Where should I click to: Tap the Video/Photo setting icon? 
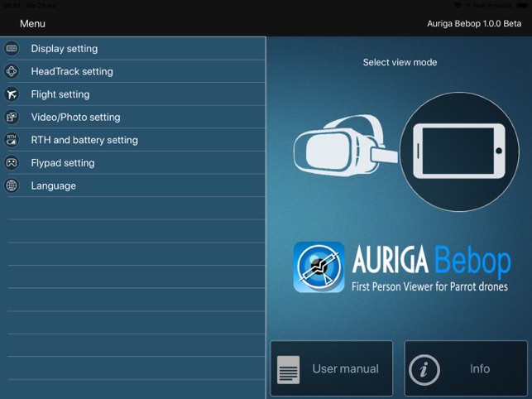coord(12,117)
